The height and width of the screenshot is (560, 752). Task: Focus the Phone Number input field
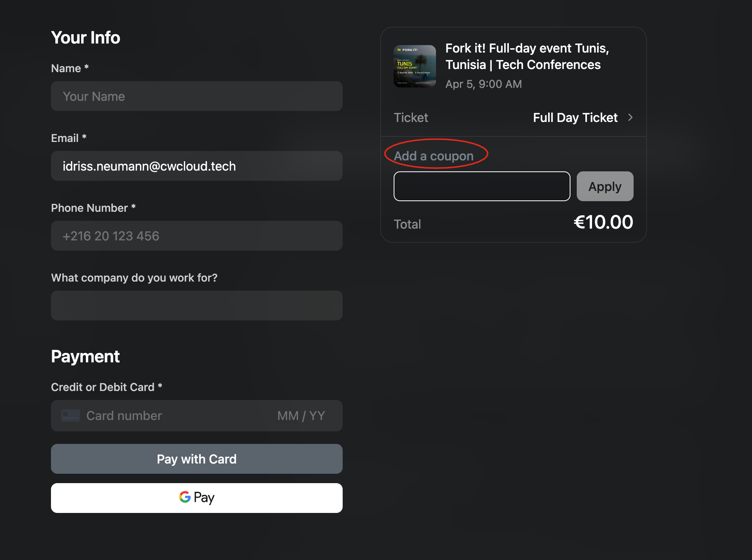196,236
